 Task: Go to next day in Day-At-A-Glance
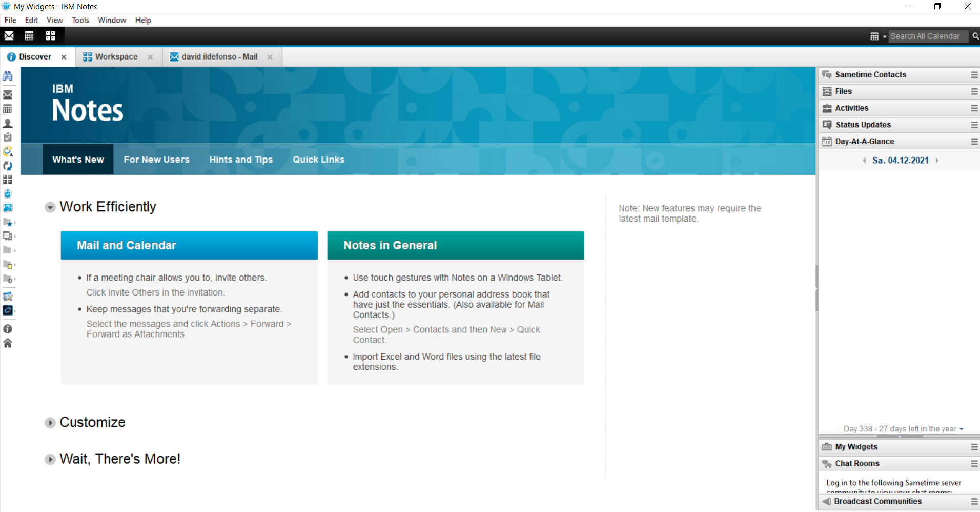937,161
